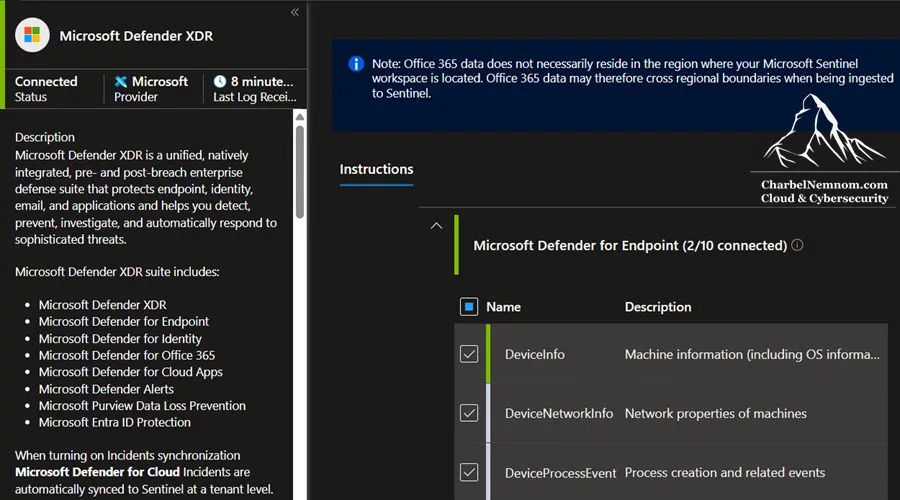Click the Description column header

[658, 307]
